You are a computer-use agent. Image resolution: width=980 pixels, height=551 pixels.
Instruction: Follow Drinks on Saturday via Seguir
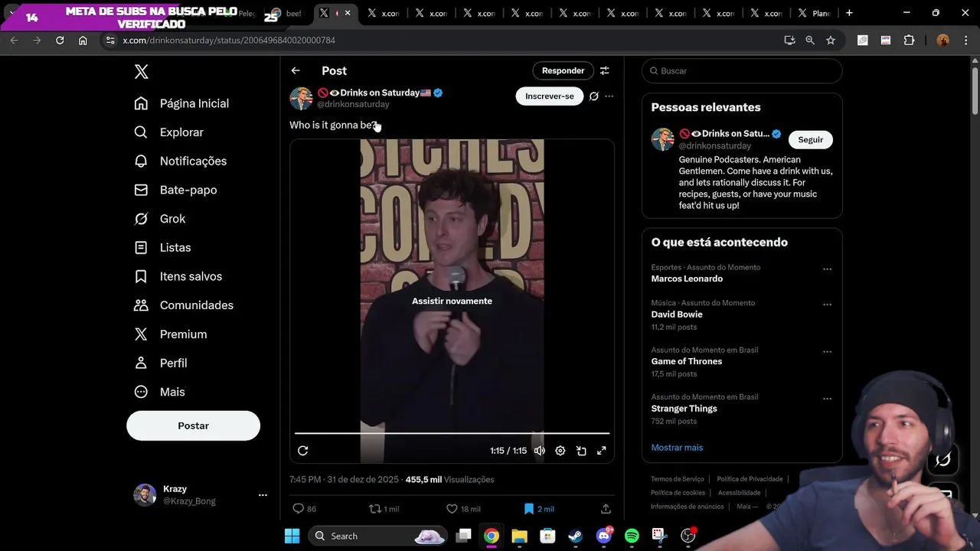coord(811,140)
